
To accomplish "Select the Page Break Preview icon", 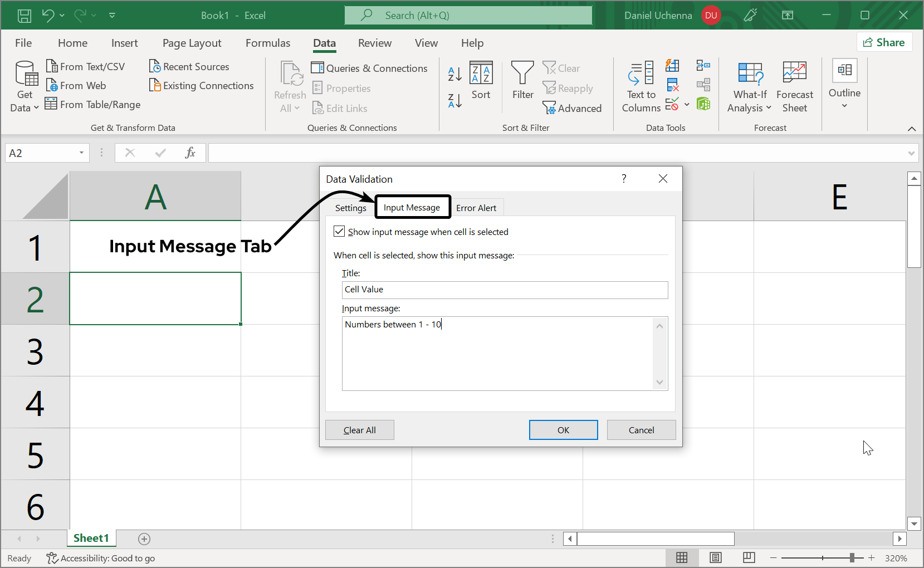I will 749,557.
